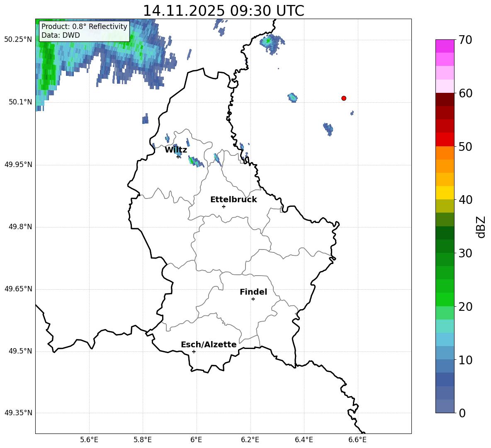Click the 49.95°N latitude label
This screenshot has height=448, width=491.
tap(18, 165)
